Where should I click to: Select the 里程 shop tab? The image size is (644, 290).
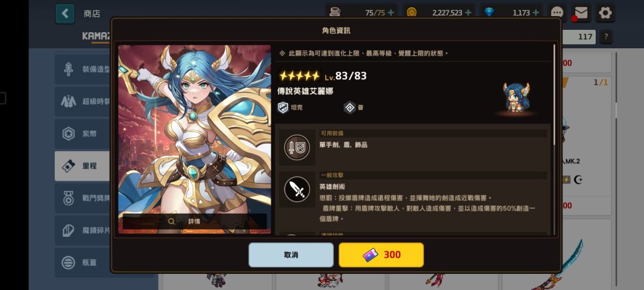[x=82, y=166]
